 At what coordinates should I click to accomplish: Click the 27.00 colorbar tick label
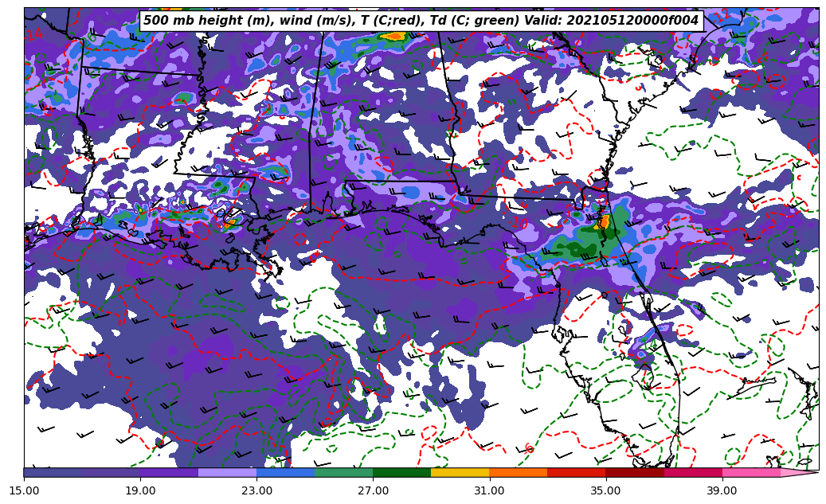373,490
